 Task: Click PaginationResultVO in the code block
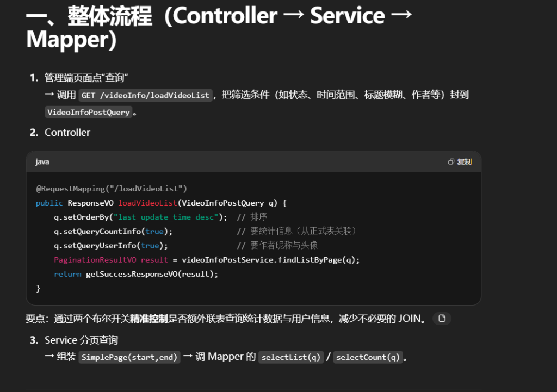[95, 260]
